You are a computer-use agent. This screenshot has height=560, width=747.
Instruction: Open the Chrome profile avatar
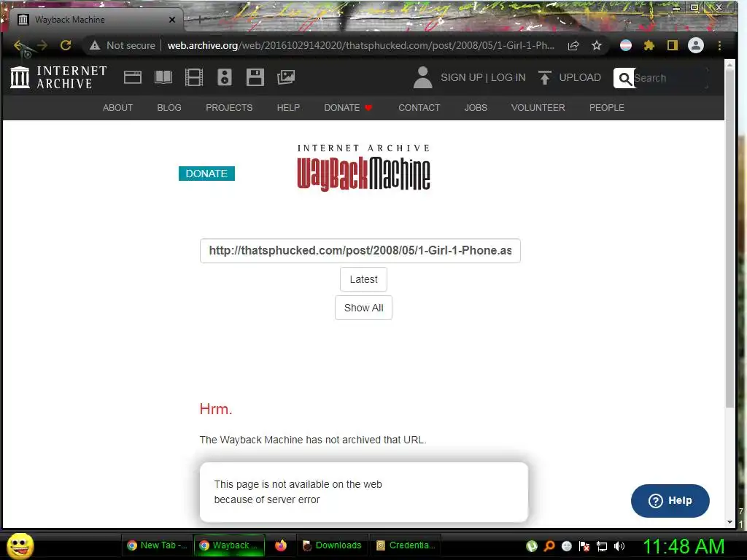click(695, 45)
